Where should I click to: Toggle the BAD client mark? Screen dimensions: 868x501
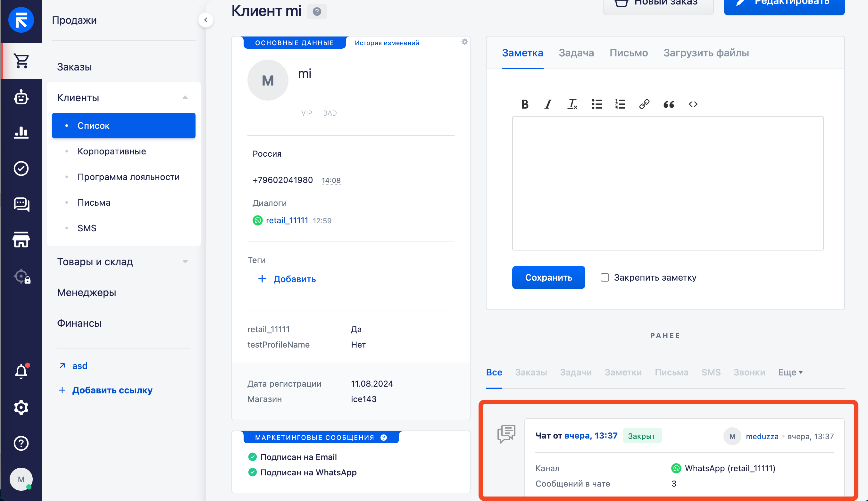(330, 113)
